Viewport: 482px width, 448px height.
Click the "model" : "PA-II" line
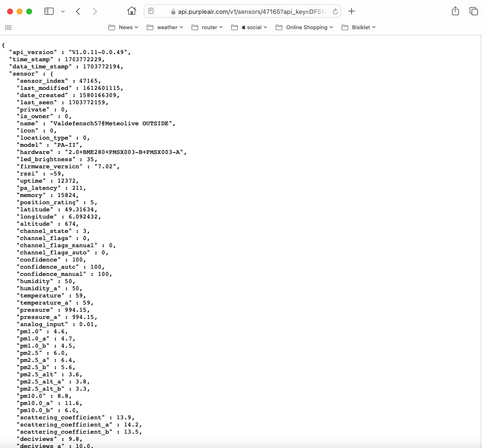[50, 145]
